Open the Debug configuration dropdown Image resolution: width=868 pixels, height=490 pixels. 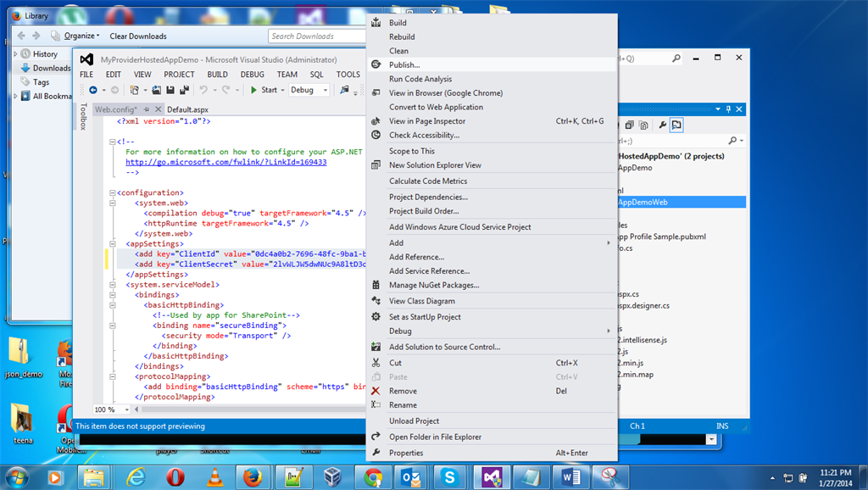(x=325, y=90)
